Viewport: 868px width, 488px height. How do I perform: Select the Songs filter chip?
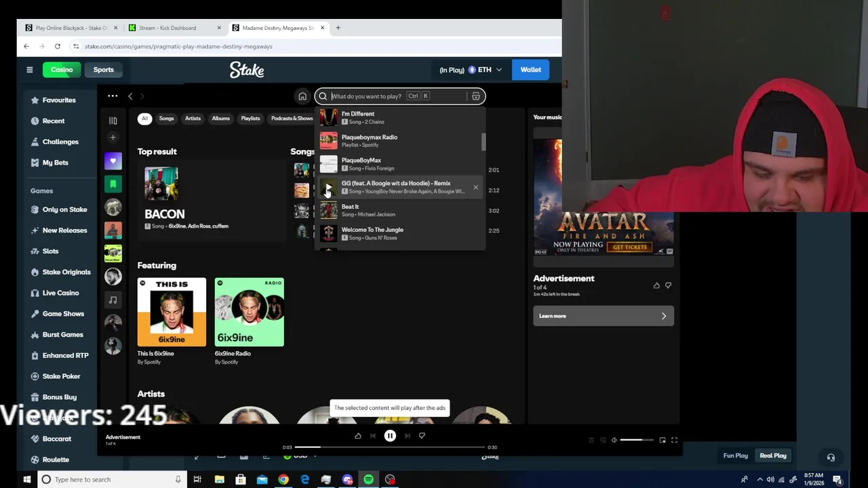[x=166, y=119]
